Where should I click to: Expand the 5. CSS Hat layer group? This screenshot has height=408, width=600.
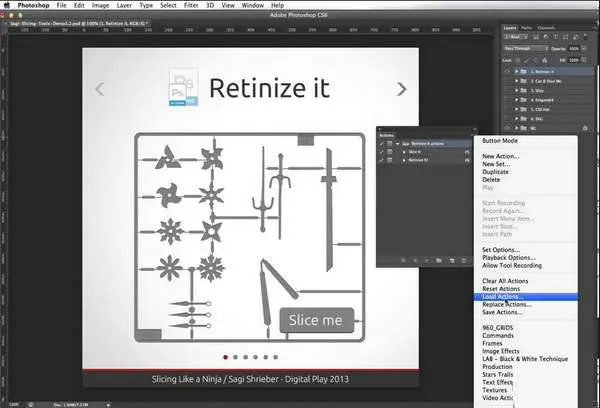point(517,109)
